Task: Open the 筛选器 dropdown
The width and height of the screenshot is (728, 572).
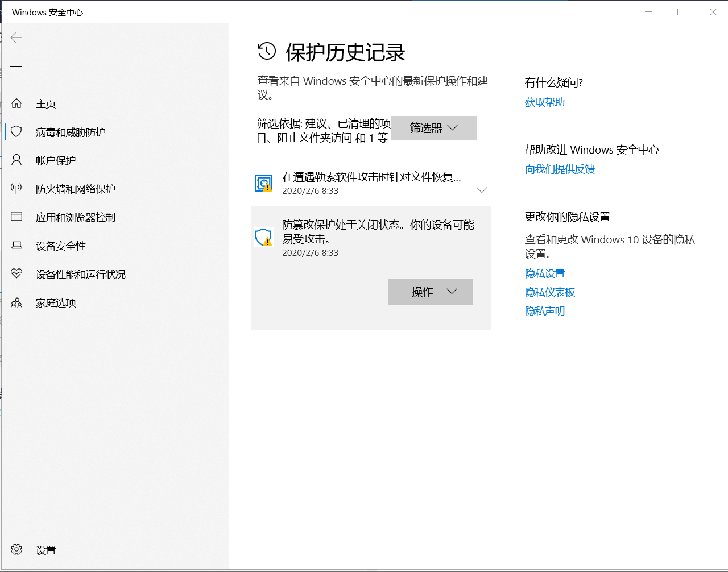Action: [x=434, y=128]
